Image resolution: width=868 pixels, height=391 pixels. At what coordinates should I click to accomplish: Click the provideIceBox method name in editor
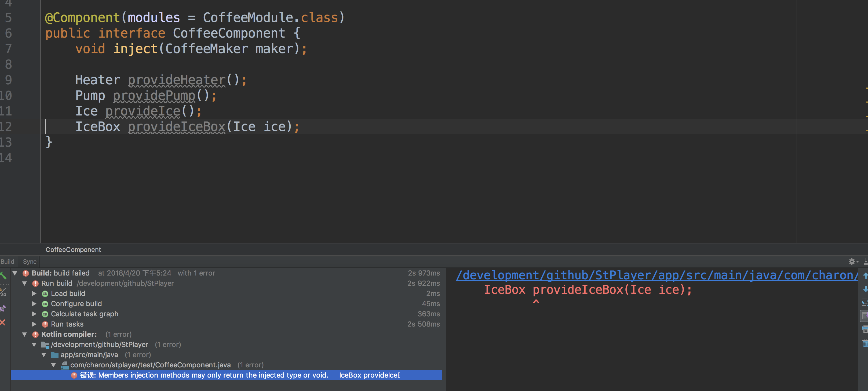click(176, 127)
